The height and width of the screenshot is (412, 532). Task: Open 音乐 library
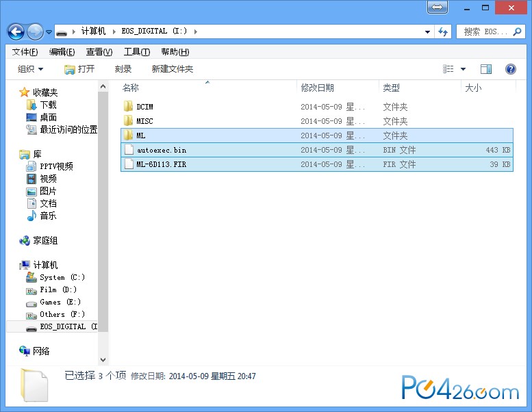(48, 216)
